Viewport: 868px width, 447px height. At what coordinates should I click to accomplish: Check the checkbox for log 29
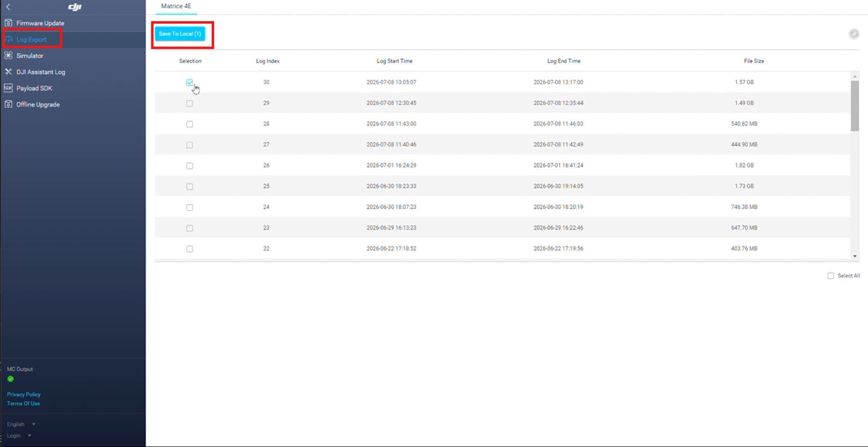tap(189, 103)
